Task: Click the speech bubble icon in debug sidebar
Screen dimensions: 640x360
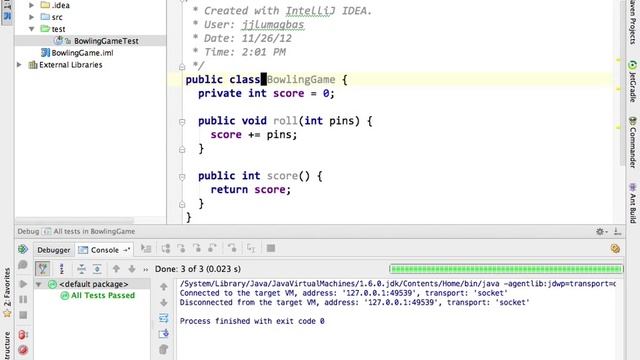Action: (23, 265)
